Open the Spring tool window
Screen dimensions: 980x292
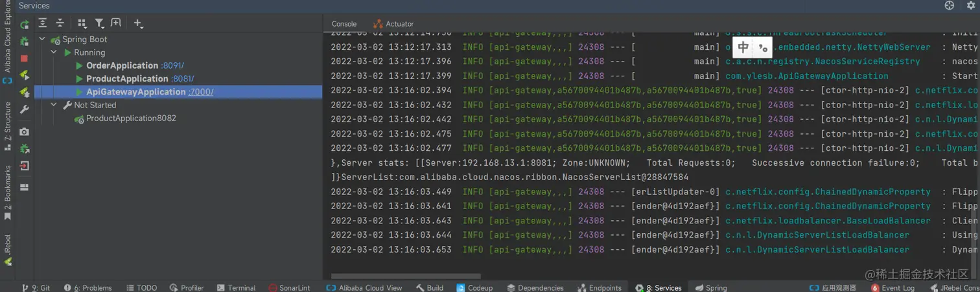711,287
